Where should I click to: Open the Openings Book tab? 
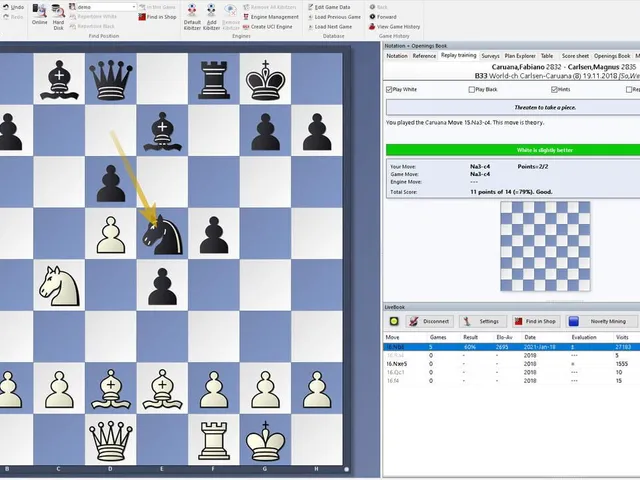point(612,56)
